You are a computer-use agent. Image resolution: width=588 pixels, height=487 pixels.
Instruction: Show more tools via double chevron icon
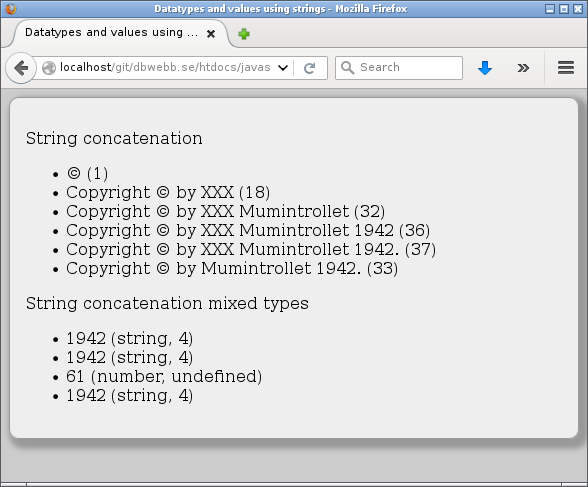tap(523, 68)
